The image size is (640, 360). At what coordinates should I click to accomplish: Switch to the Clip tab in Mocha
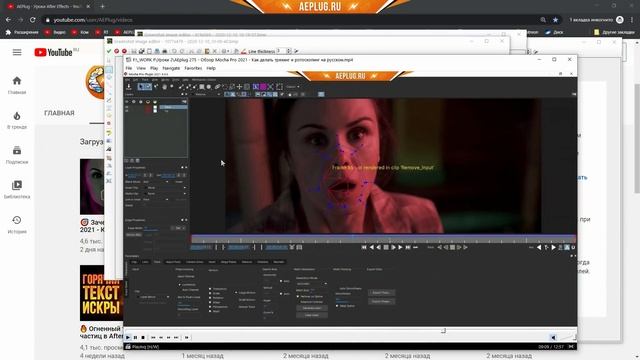point(134,262)
